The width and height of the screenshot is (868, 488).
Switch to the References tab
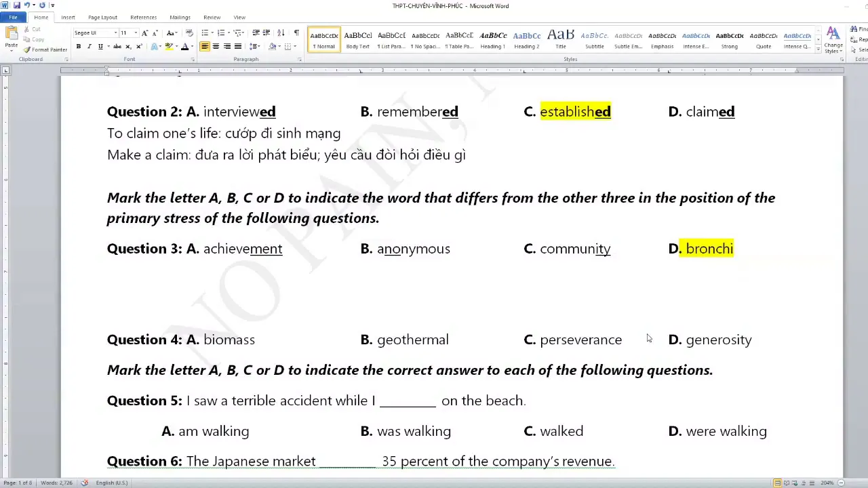(143, 17)
